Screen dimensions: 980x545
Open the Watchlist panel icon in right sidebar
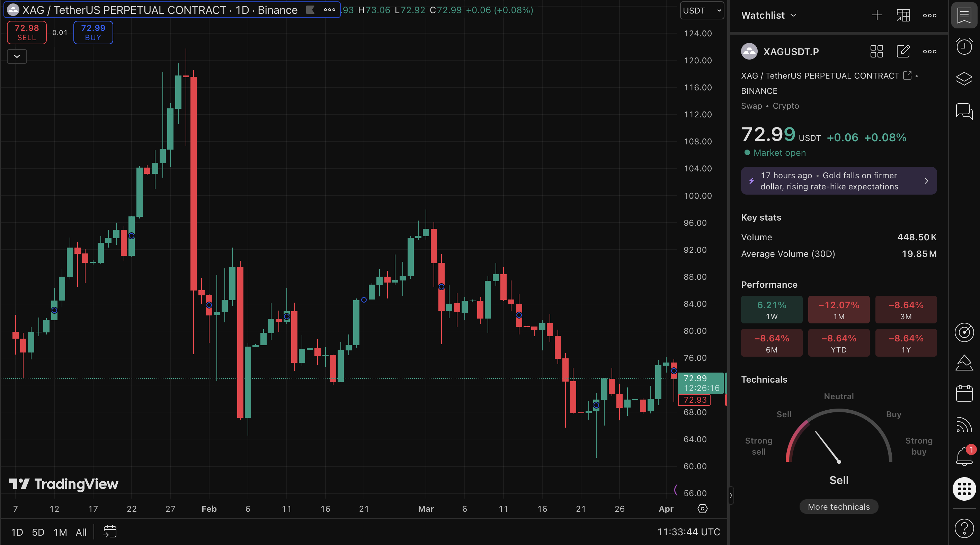click(964, 16)
